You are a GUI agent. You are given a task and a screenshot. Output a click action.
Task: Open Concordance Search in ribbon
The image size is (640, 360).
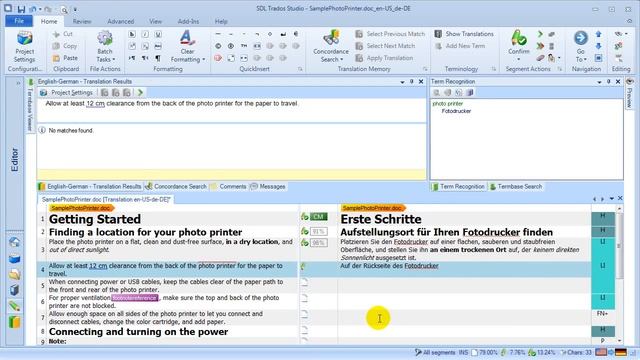click(331, 47)
